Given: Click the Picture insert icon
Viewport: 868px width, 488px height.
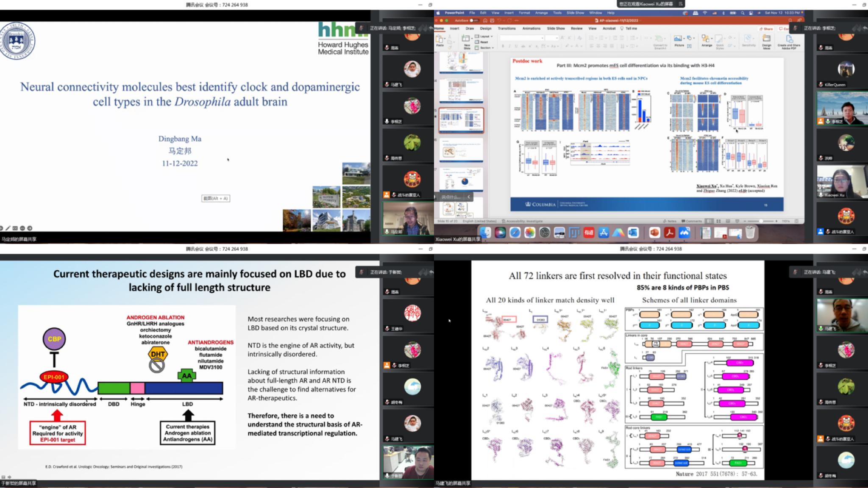Looking at the screenshot, I should tap(678, 38).
